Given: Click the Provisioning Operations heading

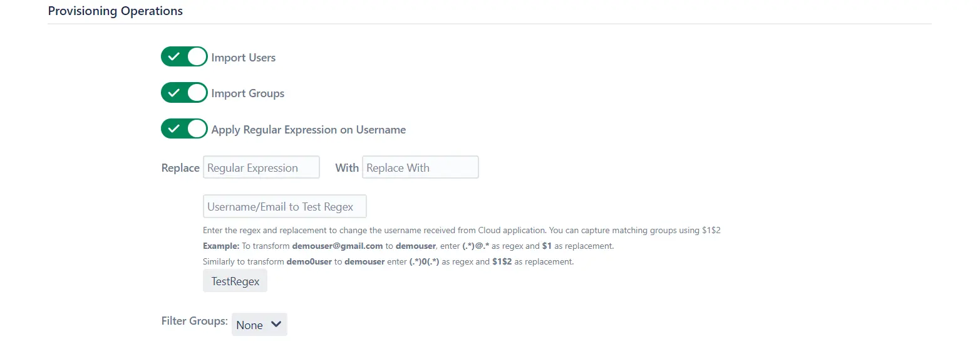Looking at the screenshot, I should 115,11.
